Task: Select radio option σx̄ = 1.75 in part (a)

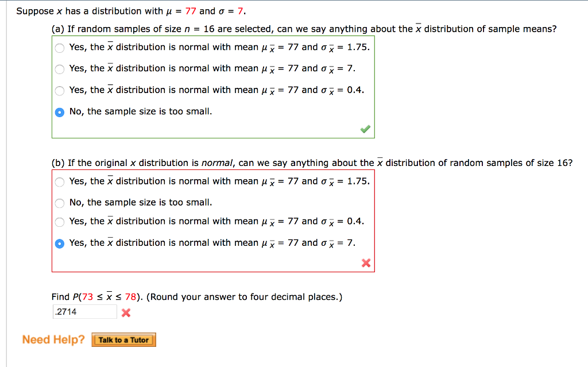Action: (x=60, y=48)
